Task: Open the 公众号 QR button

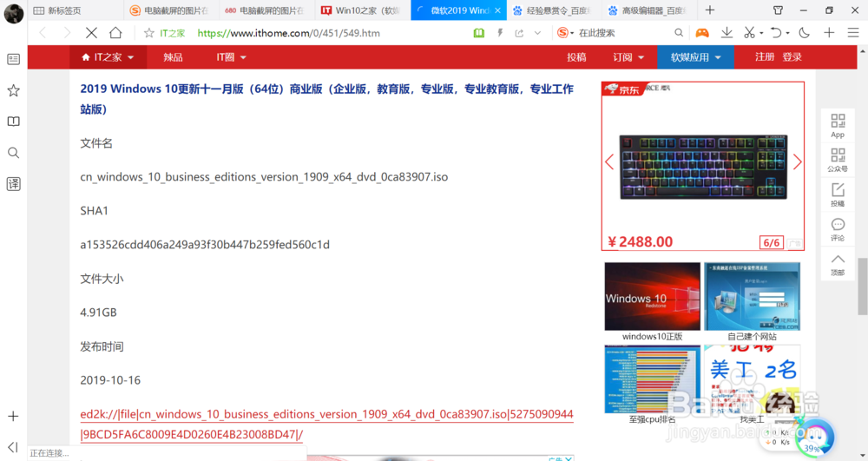Action: tap(838, 161)
